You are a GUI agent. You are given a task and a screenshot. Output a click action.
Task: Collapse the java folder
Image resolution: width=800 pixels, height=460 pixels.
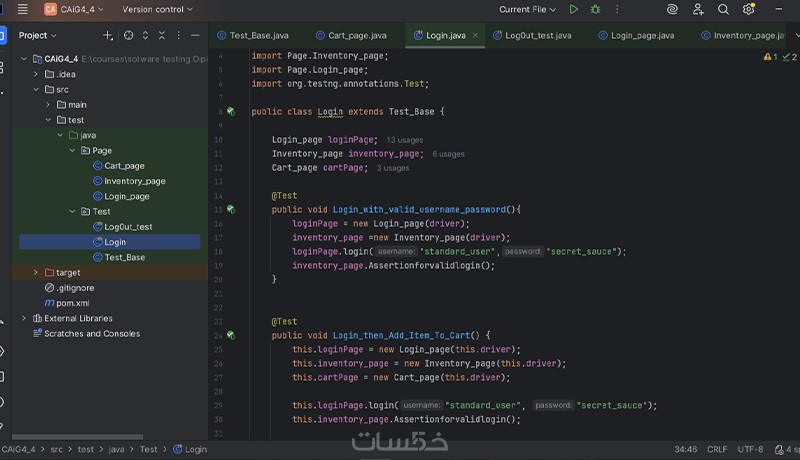[60, 136]
